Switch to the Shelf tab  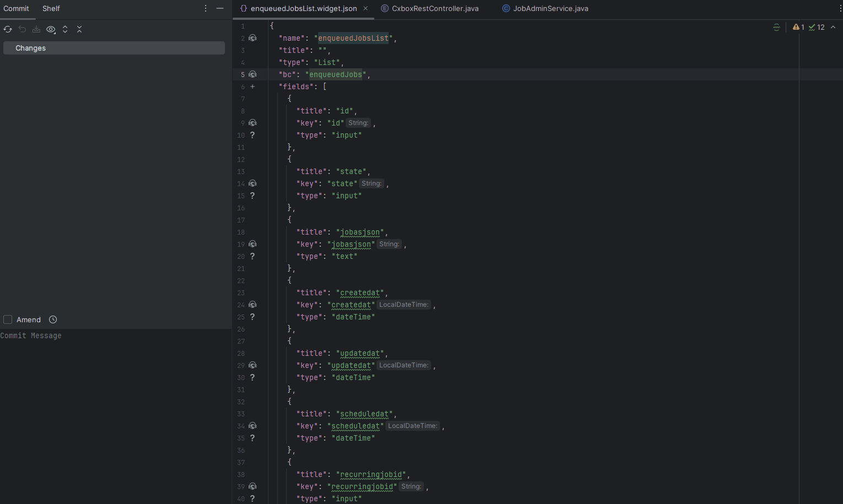[x=51, y=8]
